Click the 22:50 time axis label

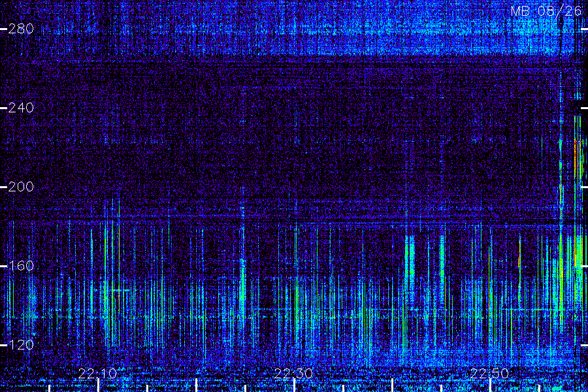tap(489, 374)
